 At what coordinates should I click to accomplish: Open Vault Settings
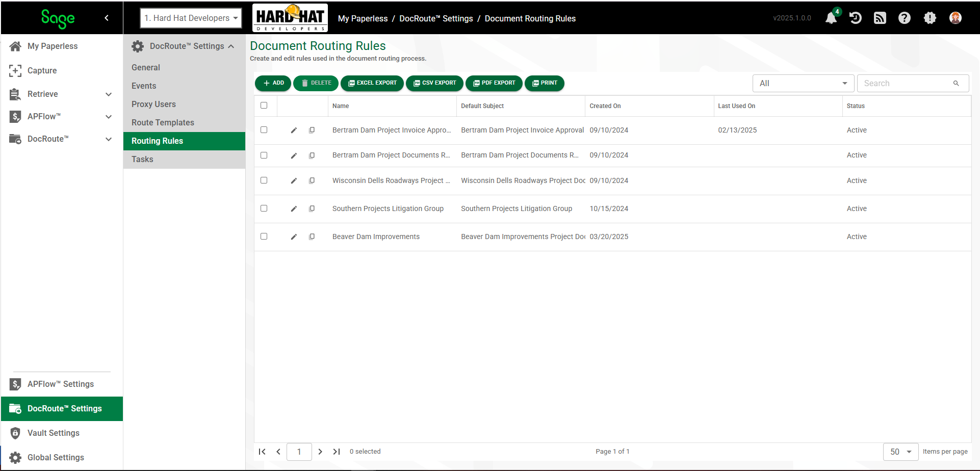tap(61, 433)
